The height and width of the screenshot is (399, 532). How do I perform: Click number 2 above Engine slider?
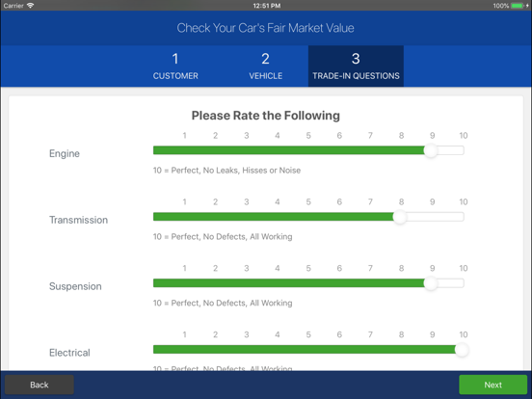click(x=216, y=136)
